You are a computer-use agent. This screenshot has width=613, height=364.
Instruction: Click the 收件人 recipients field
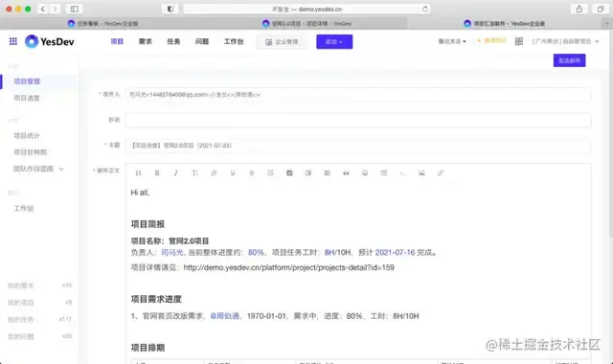[358, 95]
